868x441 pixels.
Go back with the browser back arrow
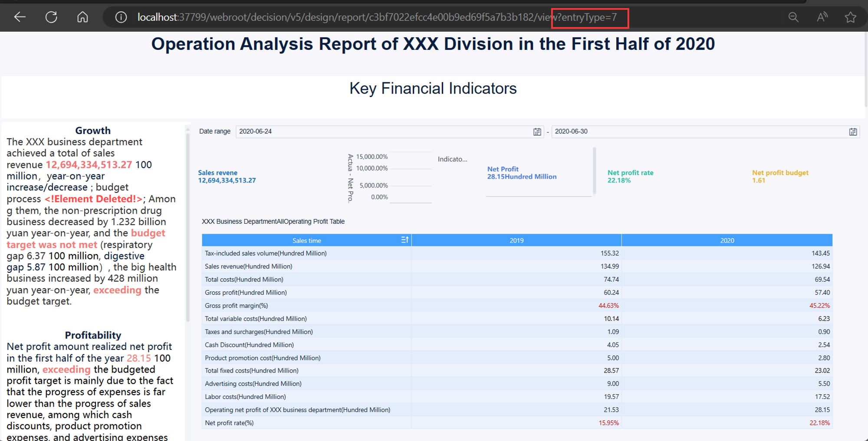tap(20, 17)
